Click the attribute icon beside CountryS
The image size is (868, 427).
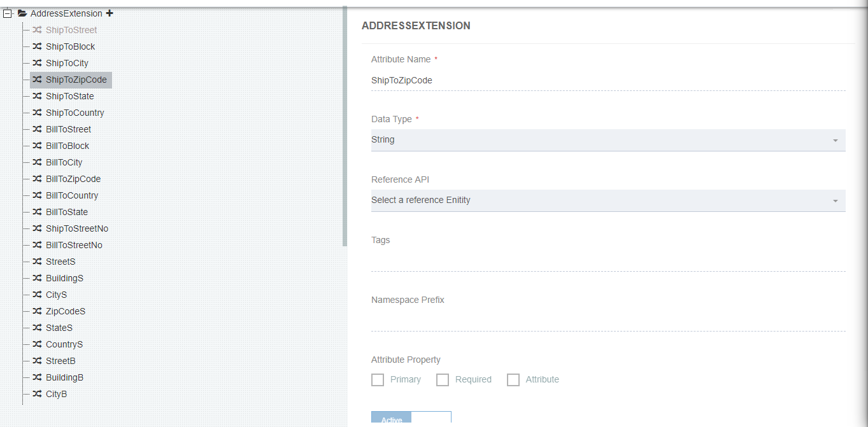36,344
